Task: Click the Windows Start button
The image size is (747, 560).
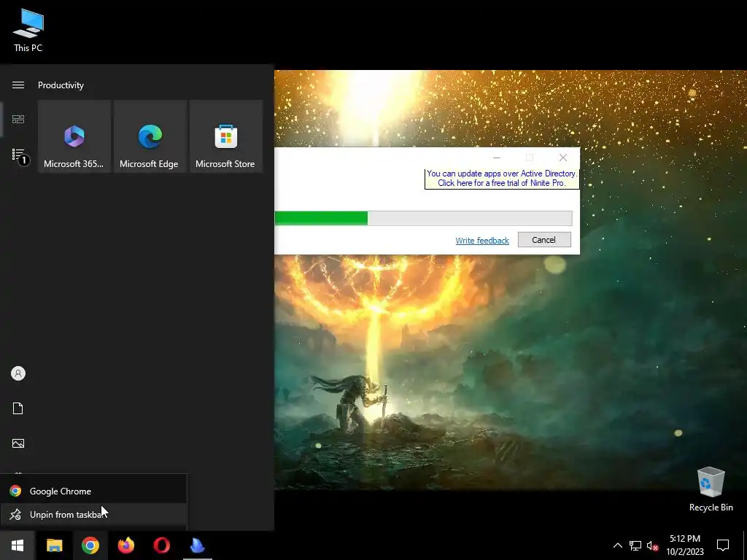Action: coord(18,545)
